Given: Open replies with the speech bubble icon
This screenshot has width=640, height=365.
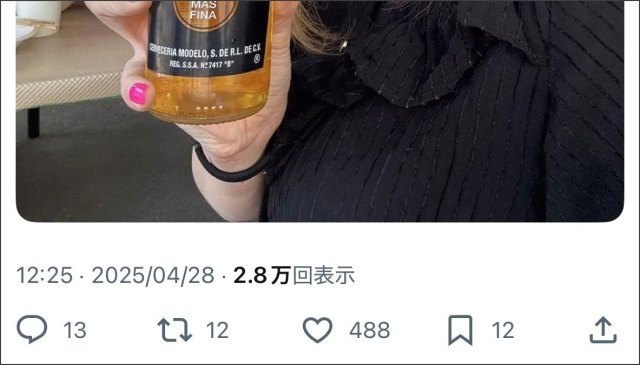Looking at the screenshot, I should [x=32, y=329].
